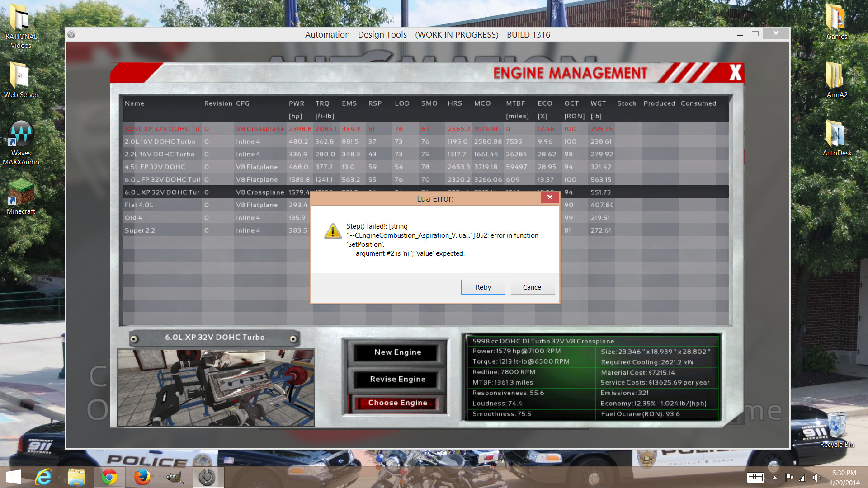Click the Windows Start button
The image size is (868, 488).
14,477
